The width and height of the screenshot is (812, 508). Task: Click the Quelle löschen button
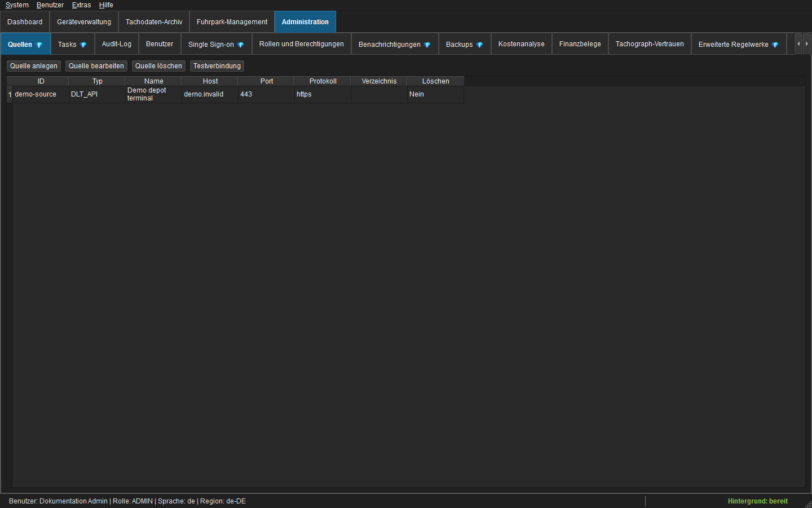[x=158, y=66]
